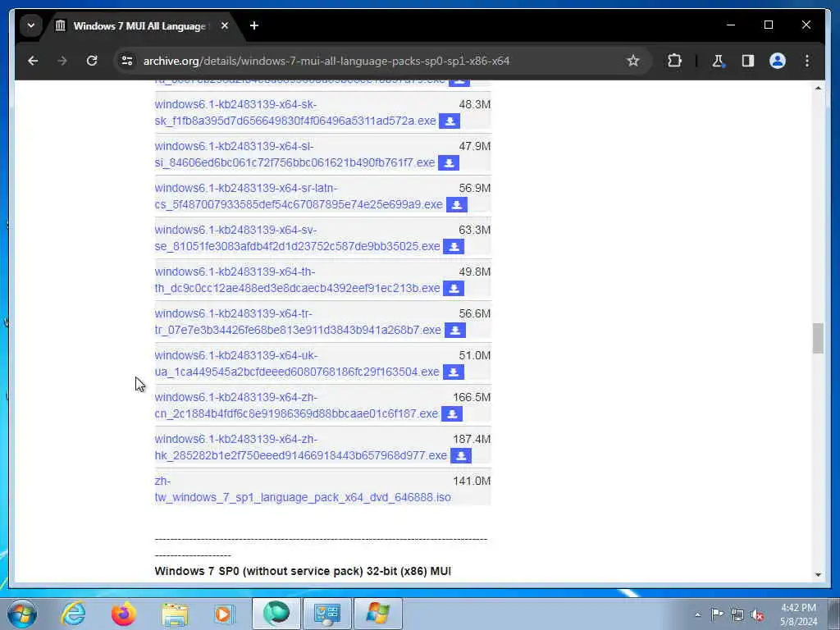Screen dimensions: 840x630
Task: Open the x64-zh-cn exe link
Action: tap(296, 405)
